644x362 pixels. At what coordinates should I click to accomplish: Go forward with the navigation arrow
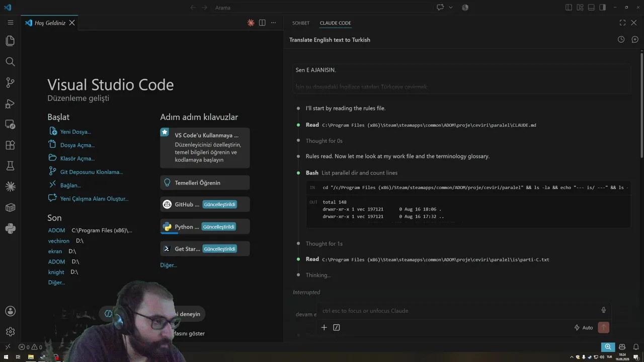coord(204,8)
